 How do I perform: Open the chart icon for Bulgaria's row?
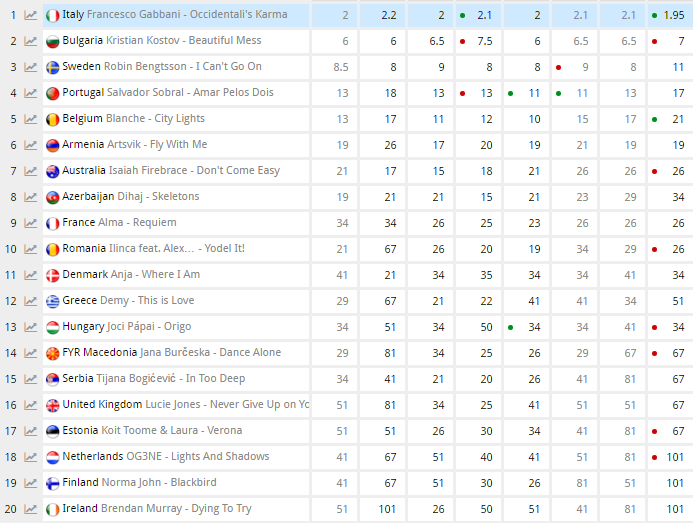[31, 41]
